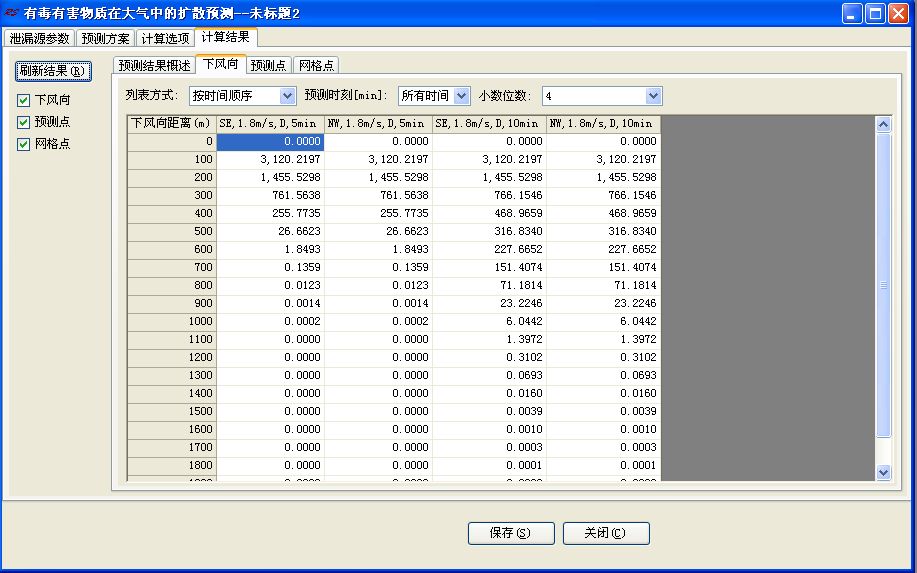Switch to the 预测方案 tab
This screenshot has height=573, width=917.
tap(106, 39)
